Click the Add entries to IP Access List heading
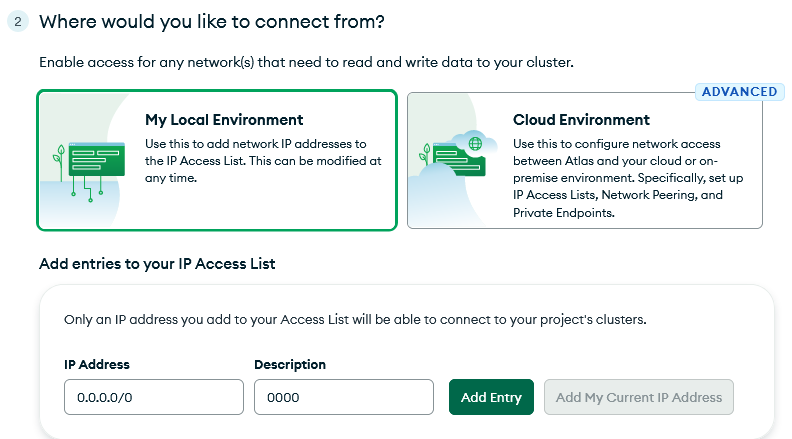792x439 pixels. tap(157, 264)
